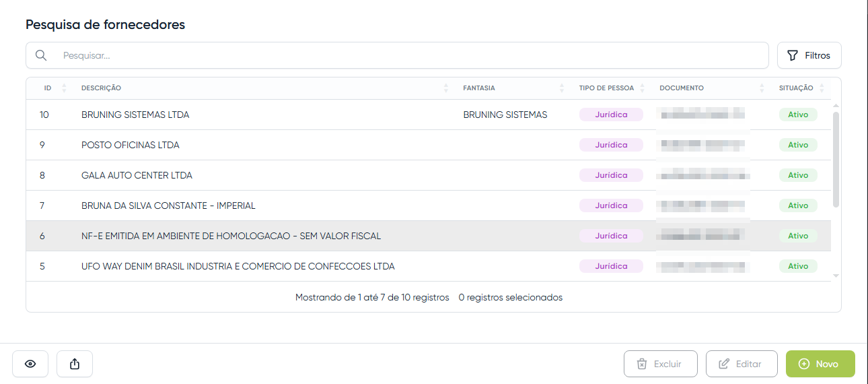
Task: Open the Filtros filter panel
Action: tap(809, 55)
